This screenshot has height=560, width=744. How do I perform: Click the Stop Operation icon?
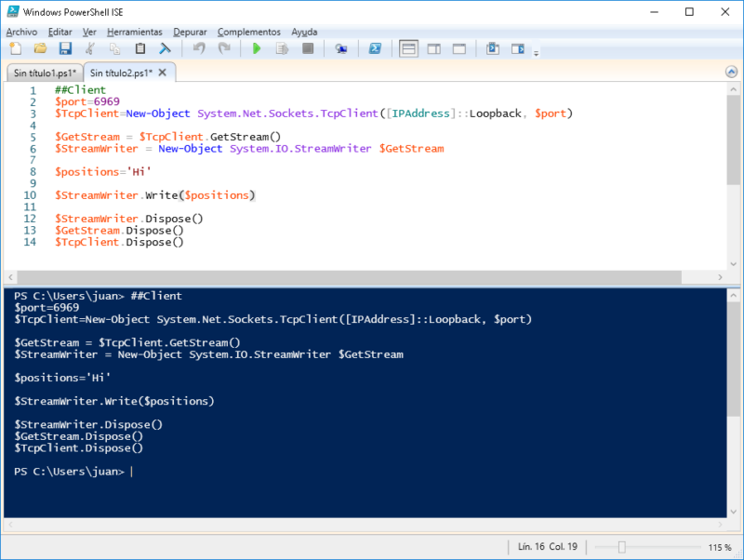pyautogui.click(x=307, y=48)
